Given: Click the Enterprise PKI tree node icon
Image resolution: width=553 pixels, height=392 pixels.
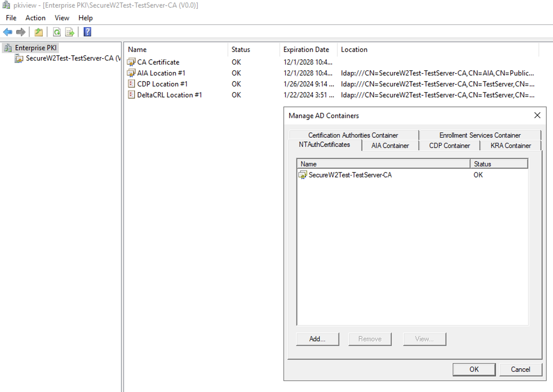Looking at the screenshot, I should point(8,48).
